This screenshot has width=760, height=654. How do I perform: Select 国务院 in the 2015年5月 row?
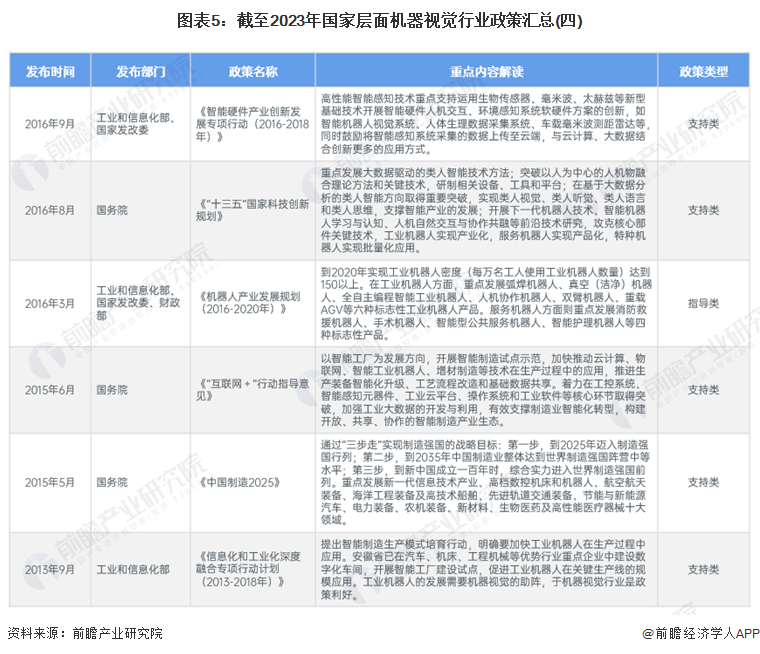click(112, 482)
